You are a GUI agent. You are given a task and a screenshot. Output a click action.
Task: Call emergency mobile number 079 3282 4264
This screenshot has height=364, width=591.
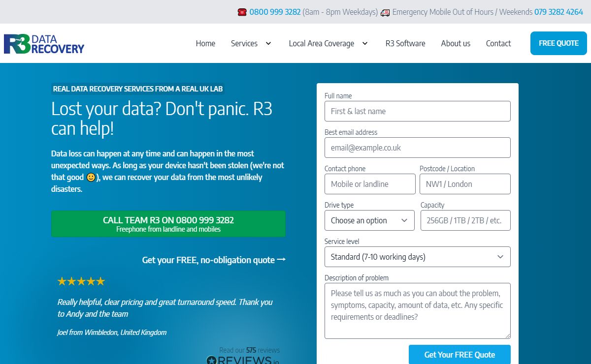click(558, 12)
